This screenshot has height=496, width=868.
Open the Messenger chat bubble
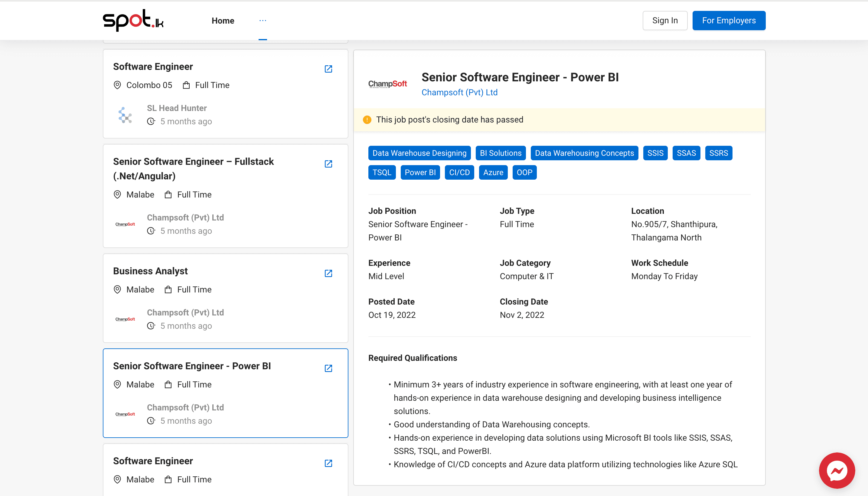coord(837,471)
